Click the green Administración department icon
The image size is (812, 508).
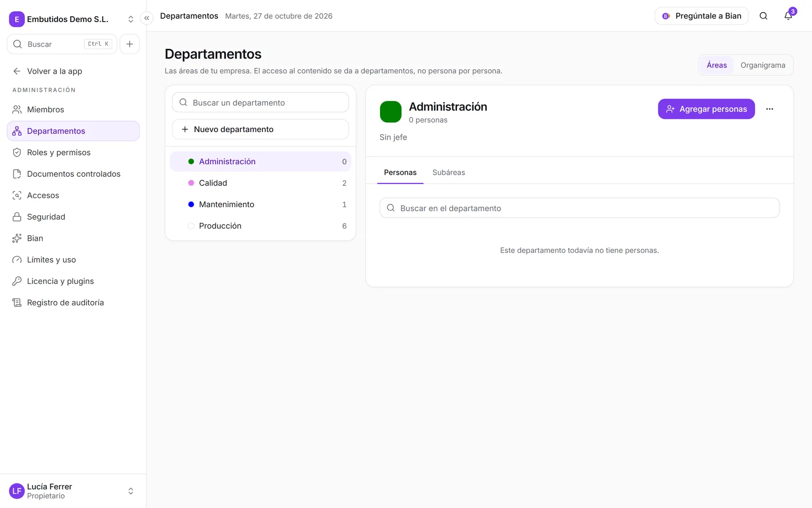[x=391, y=112]
